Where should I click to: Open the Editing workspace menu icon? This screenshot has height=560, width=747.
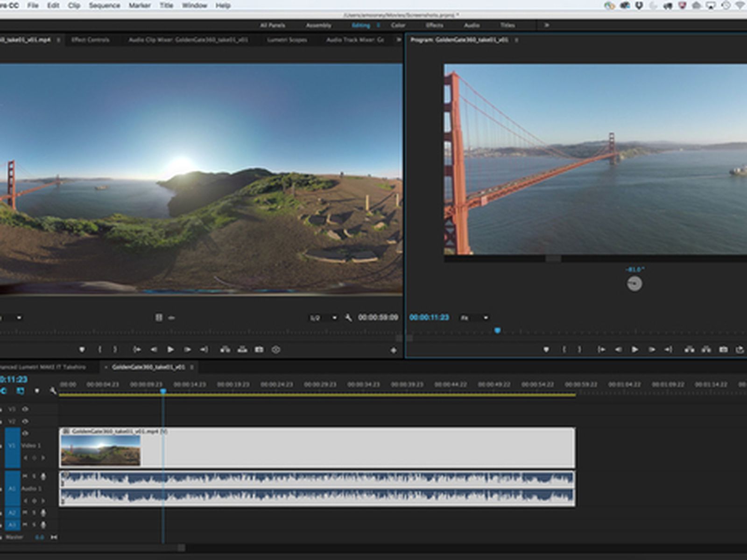[379, 25]
